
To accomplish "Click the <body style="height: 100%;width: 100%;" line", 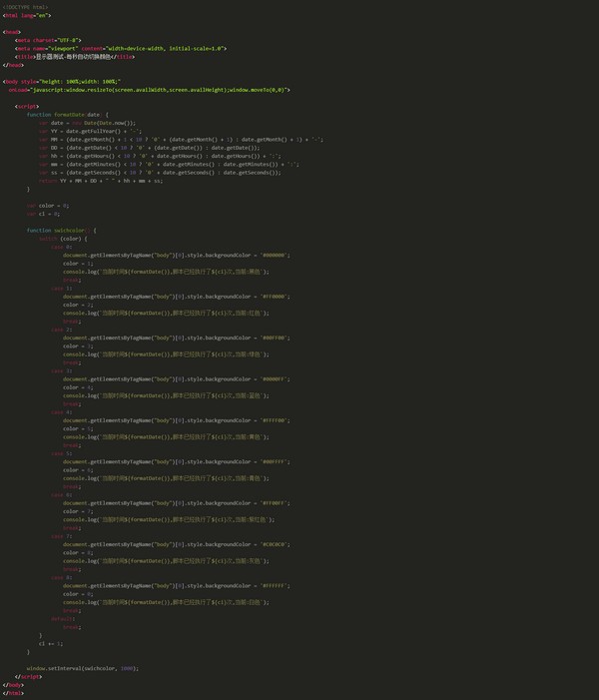I will coord(62,82).
